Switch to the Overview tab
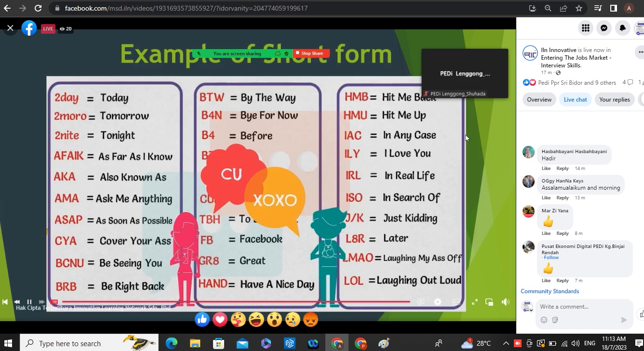644x351 pixels. point(539,100)
